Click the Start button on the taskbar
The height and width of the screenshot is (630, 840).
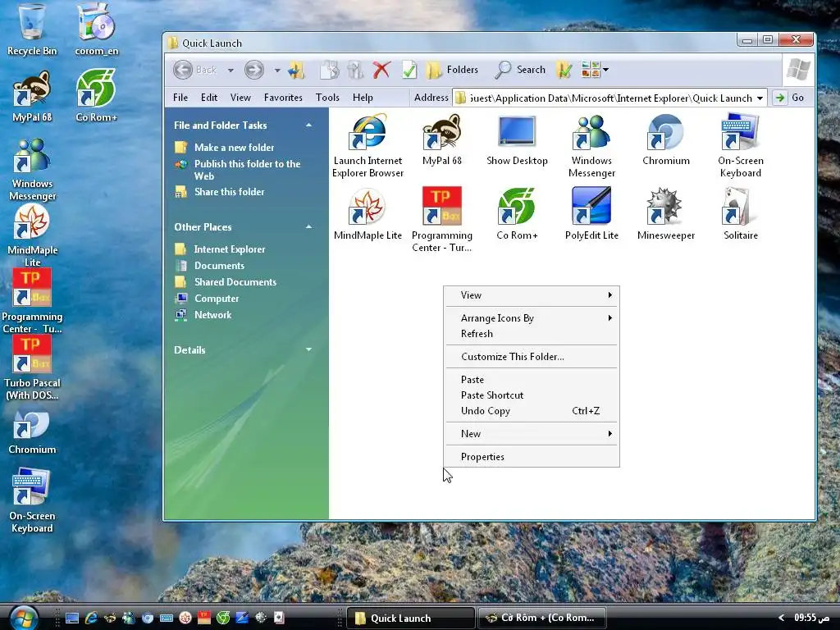(24, 618)
